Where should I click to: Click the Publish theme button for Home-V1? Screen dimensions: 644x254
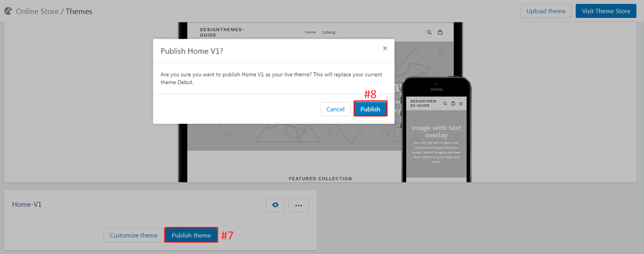(x=191, y=235)
